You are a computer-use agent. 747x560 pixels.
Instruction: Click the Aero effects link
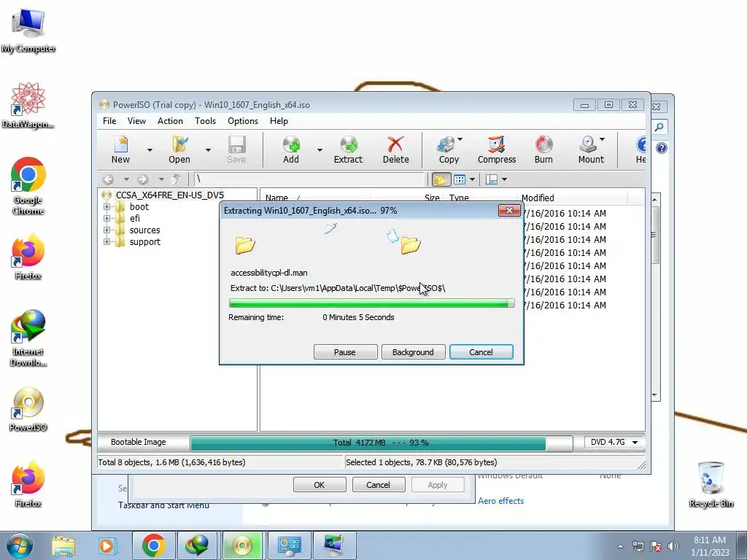[500, 501]
